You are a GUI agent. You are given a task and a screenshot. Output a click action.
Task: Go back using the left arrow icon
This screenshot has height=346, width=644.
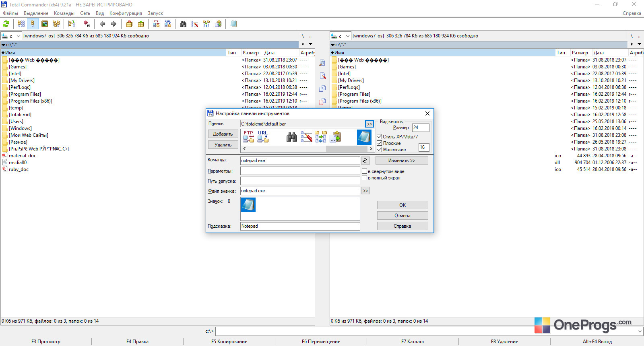102,24
